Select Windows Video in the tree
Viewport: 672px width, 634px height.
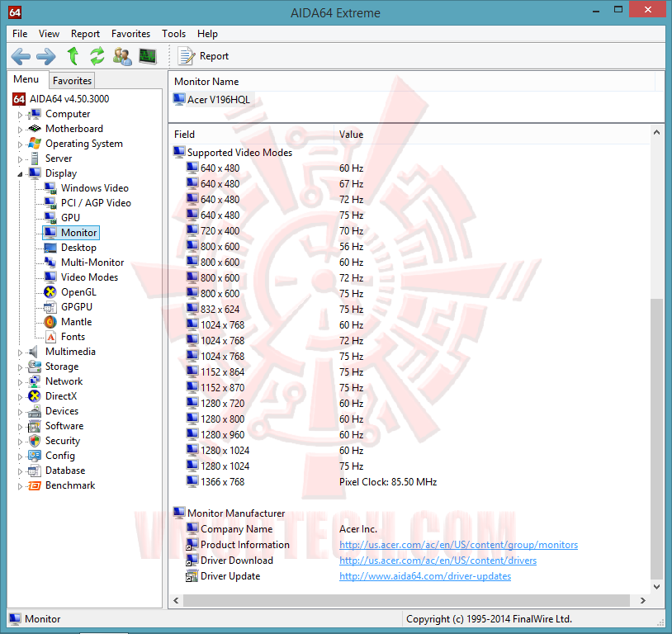click(x=95, y=188)
